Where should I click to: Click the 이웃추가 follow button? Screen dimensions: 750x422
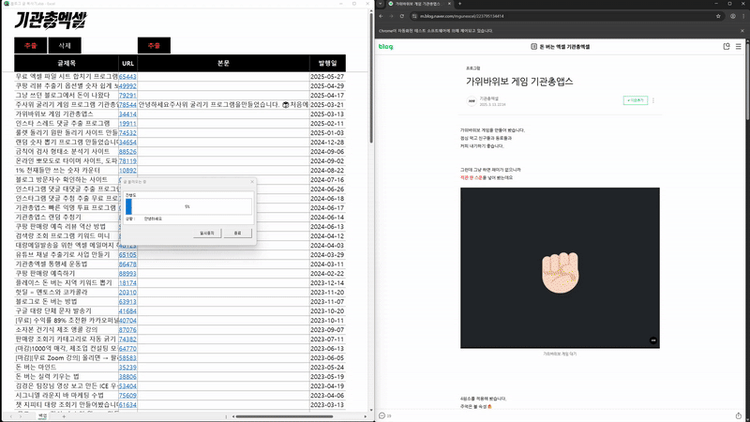click(635, 100)
